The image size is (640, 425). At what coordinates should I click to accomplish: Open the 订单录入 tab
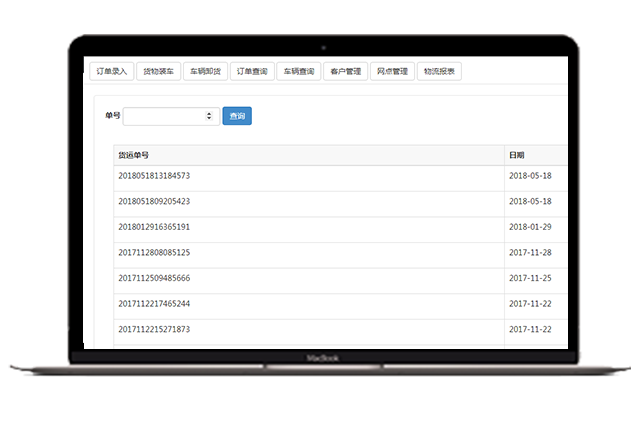109,72
